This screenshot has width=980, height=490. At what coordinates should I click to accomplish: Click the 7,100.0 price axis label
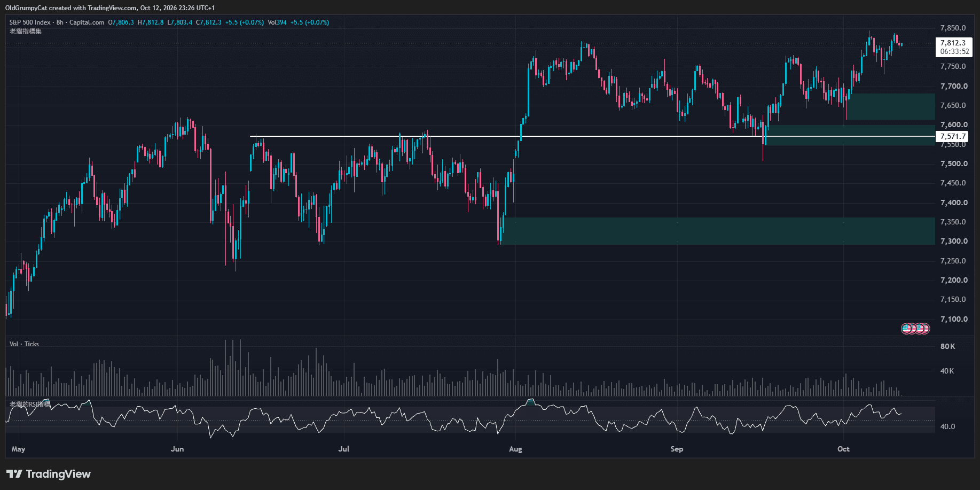coord(954,319)
